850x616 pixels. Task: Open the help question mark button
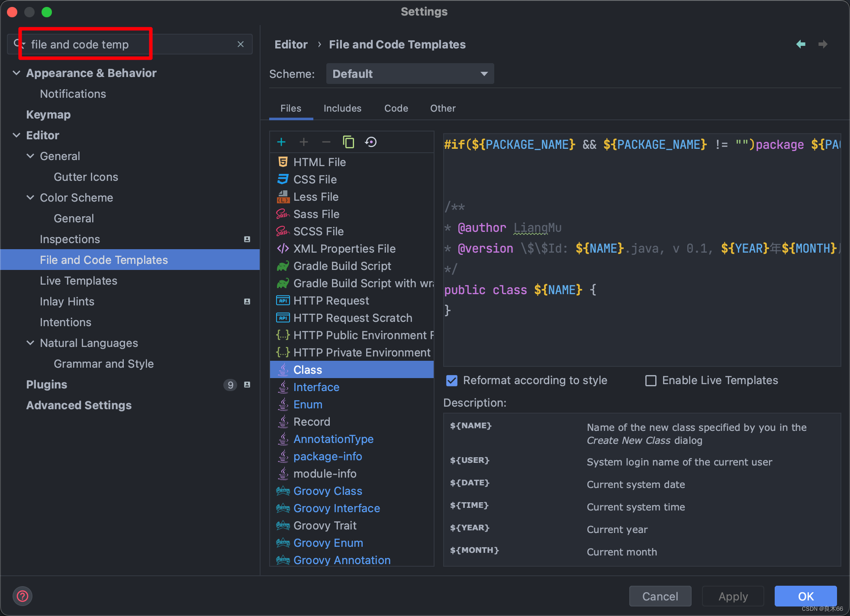coord(23,596)
